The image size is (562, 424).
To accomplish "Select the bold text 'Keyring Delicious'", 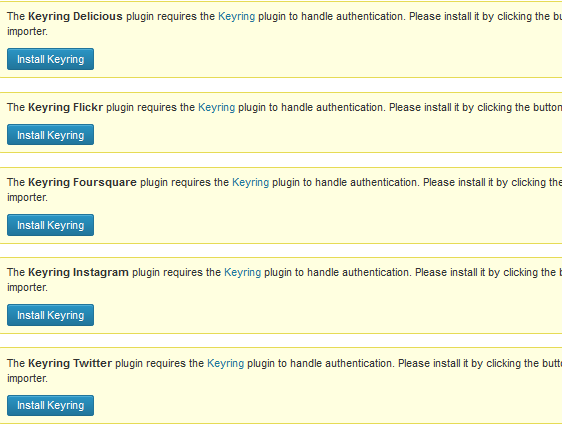I will tap(75, 17).
